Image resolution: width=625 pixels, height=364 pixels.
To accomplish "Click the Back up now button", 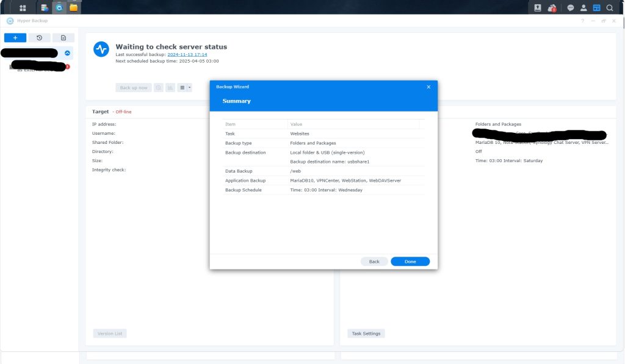I will coord(134,88).
